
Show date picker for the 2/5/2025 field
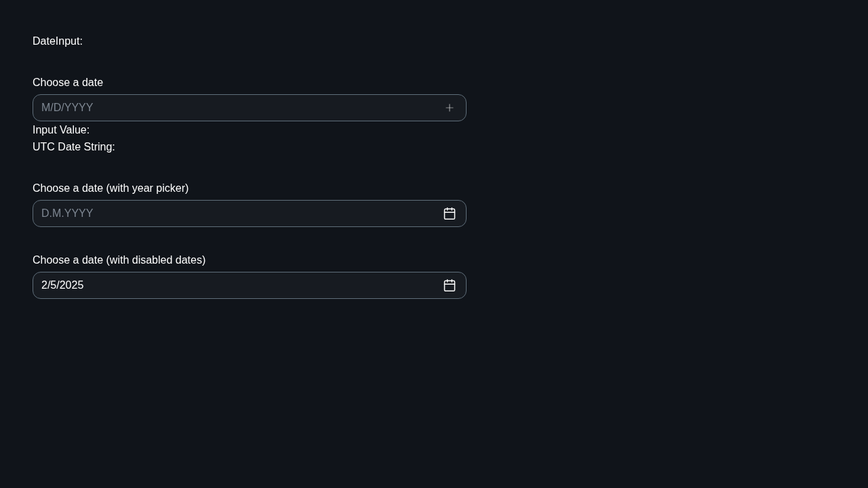450,285
